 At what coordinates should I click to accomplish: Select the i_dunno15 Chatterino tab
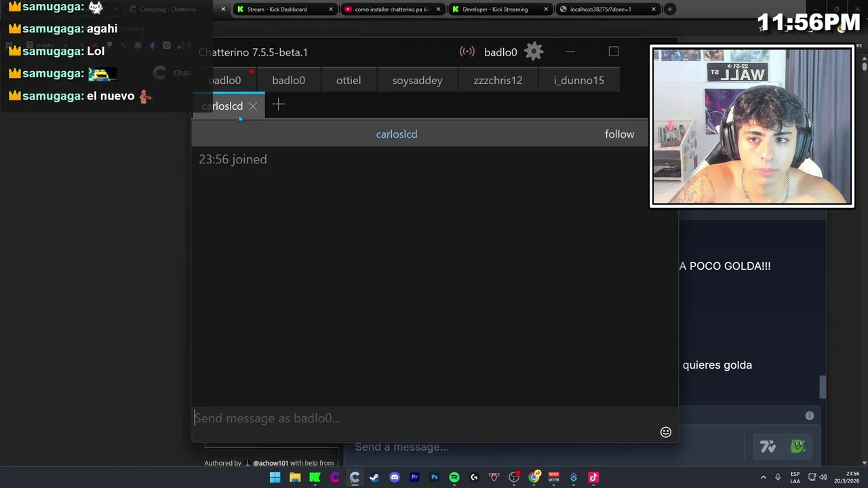click(x=578, y=80)
